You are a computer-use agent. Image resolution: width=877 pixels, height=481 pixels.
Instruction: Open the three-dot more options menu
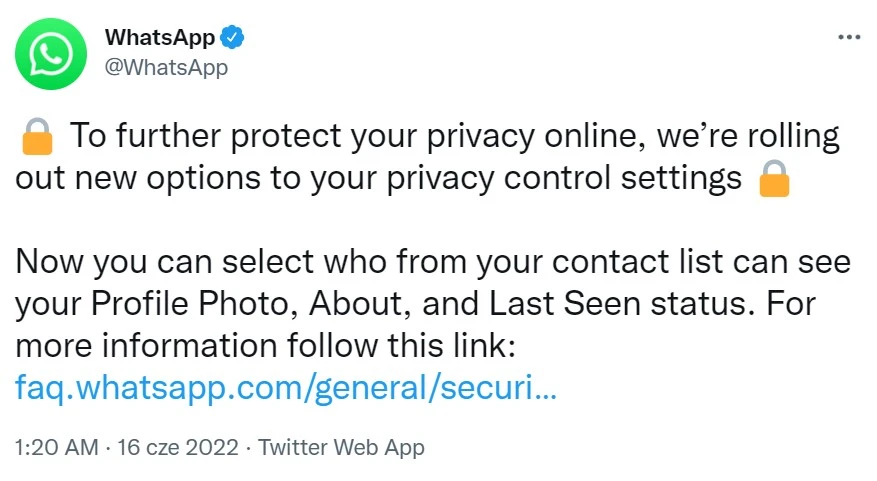tap(848, 37)
